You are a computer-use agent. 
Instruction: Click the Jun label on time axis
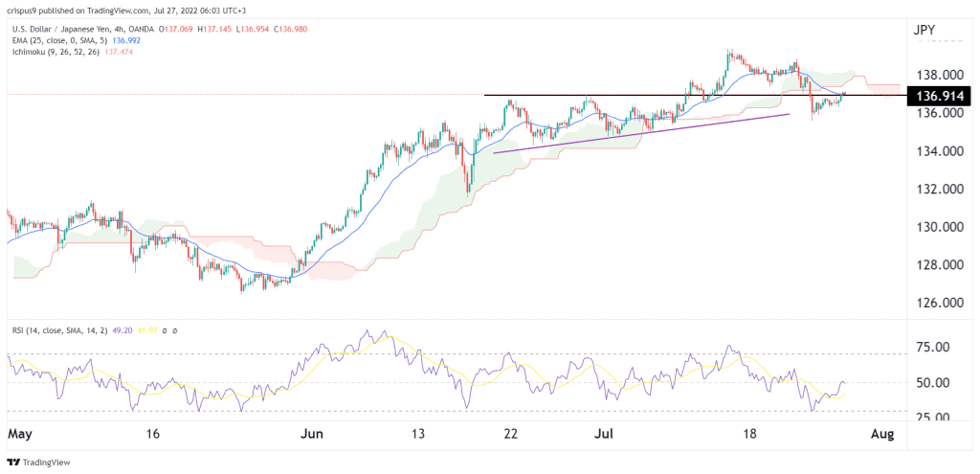click(314, 434)
